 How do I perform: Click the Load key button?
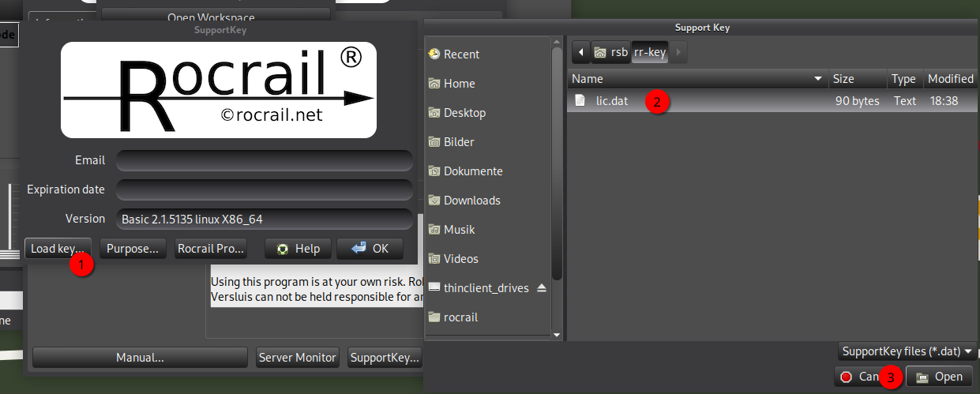pyautogui.click(x=57, y=249)
